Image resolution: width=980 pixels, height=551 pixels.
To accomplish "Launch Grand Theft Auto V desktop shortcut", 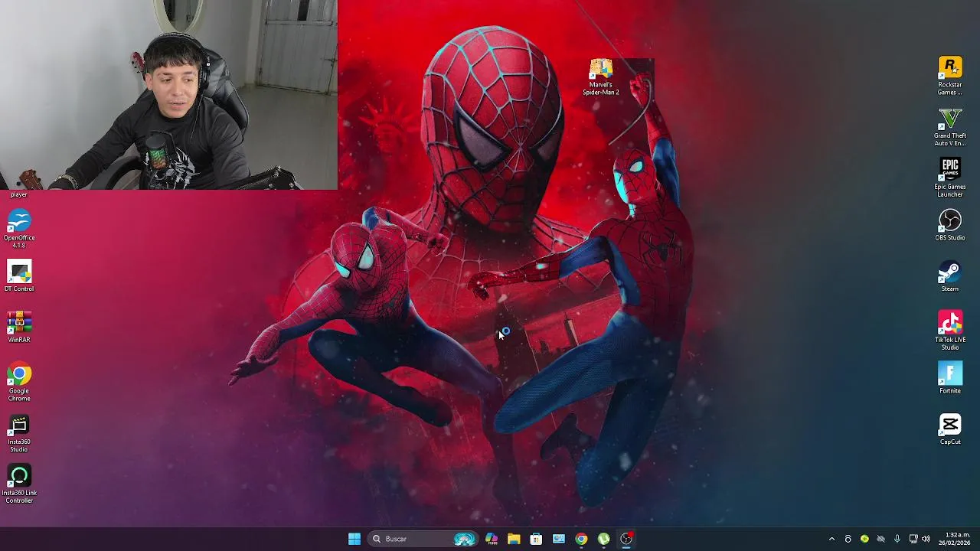I will [949, 127].
